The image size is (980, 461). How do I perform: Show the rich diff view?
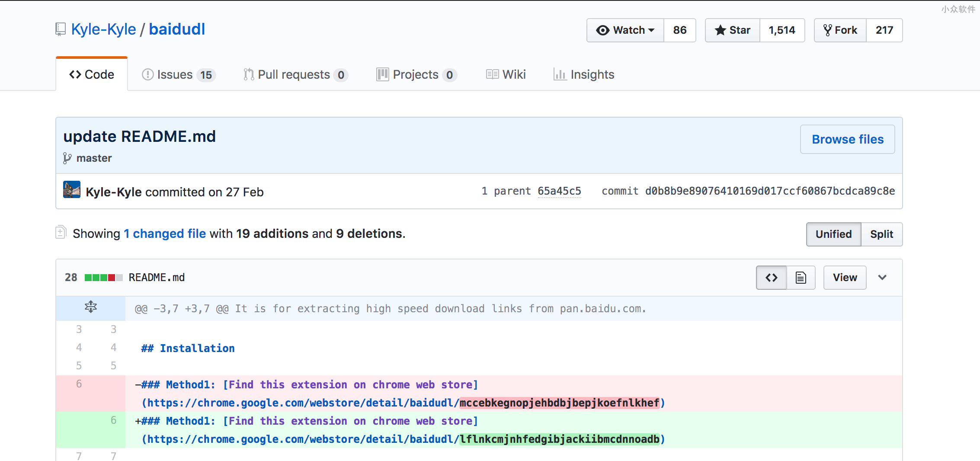[801, 278]
